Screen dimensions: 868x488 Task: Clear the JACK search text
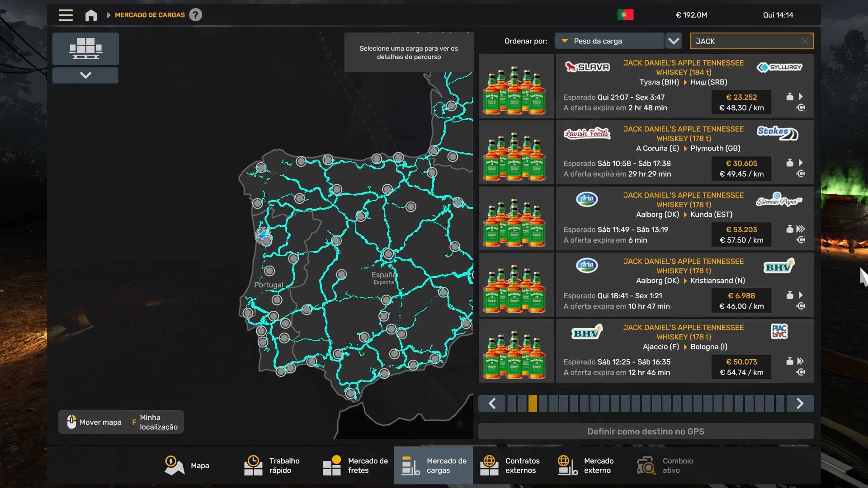coord(804,41)
